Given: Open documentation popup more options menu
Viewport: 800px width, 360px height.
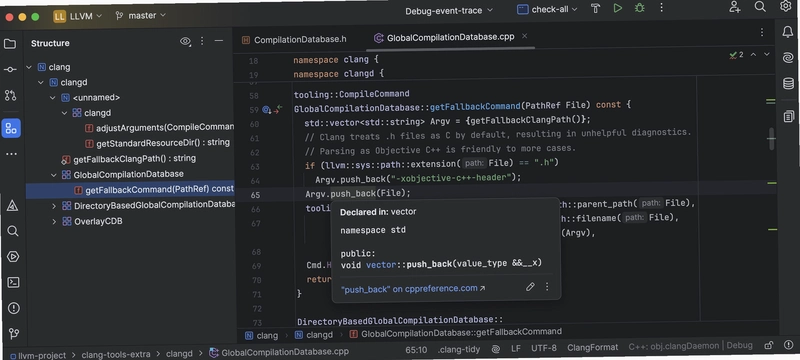Looking at the screenshot, I should [x=547, y=287].
